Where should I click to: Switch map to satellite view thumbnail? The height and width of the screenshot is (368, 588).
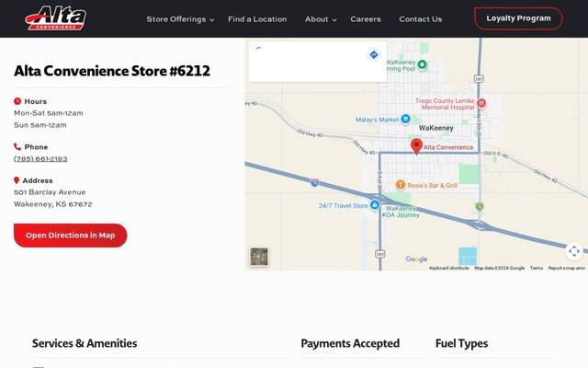pos(259,257)
